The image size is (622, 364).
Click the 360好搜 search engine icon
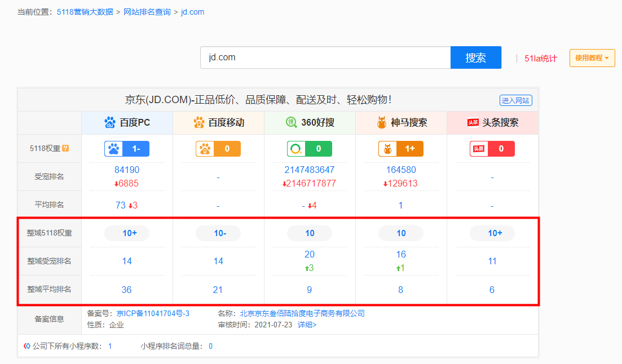(292, 122)
